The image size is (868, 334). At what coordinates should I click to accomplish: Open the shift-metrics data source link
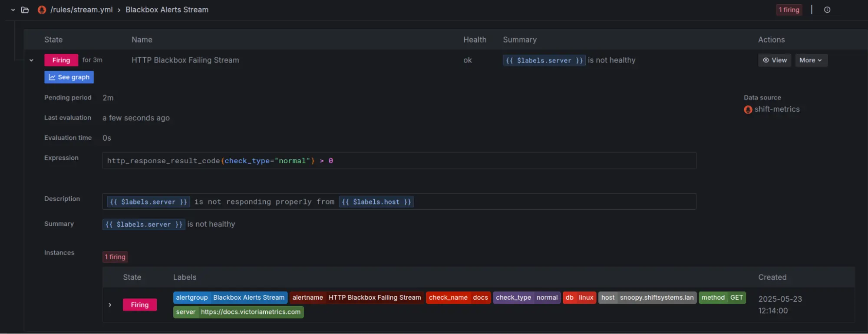pyautogui.click(x=777, y=109)
